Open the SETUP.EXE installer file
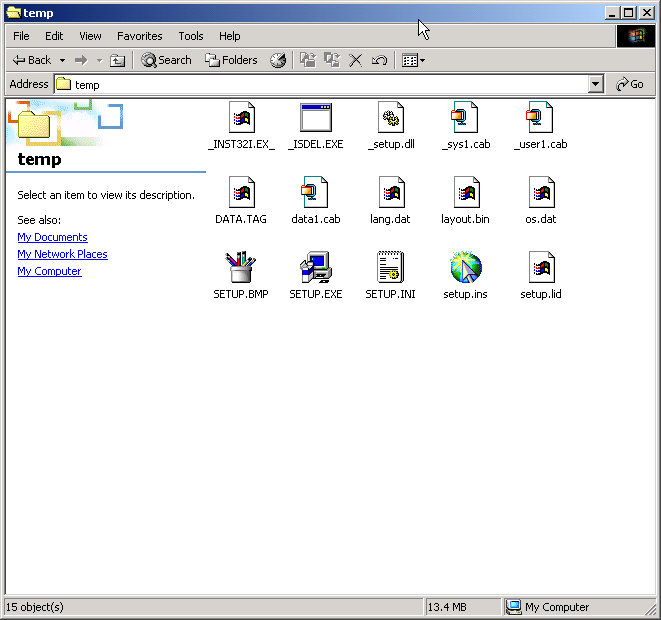661x620 pixels. (x=315, y=268)
